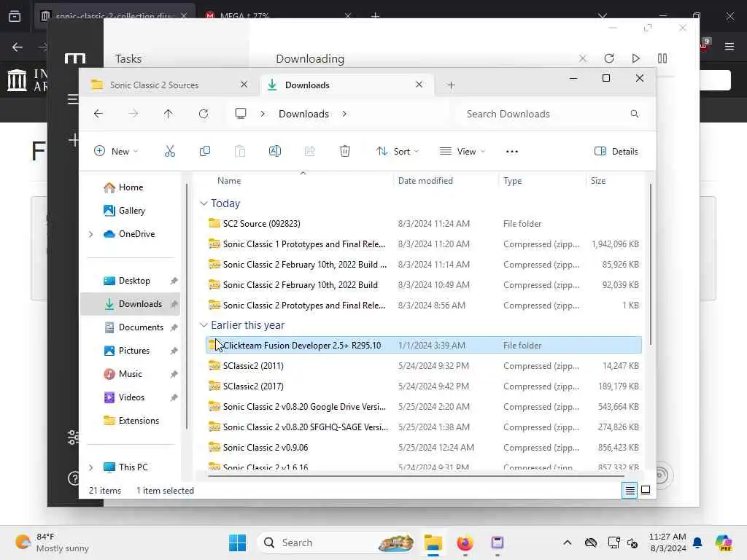Sort by the Name column header
The height and width of the screenshot is (560, 747).
tap(229, 181)
